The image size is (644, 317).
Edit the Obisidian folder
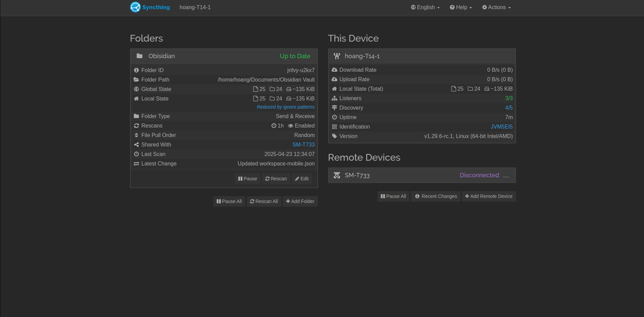(x=302, y=179)
